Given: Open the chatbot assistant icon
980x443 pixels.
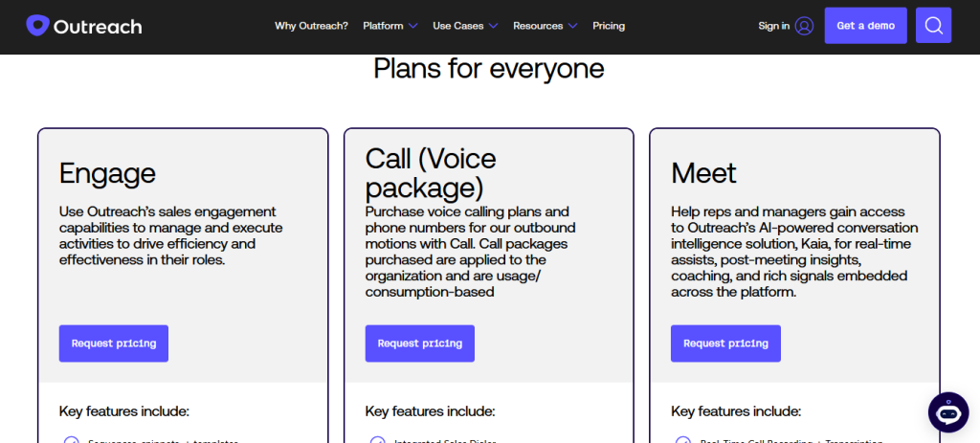Looking at the screenshot, I should coord(948,412).
